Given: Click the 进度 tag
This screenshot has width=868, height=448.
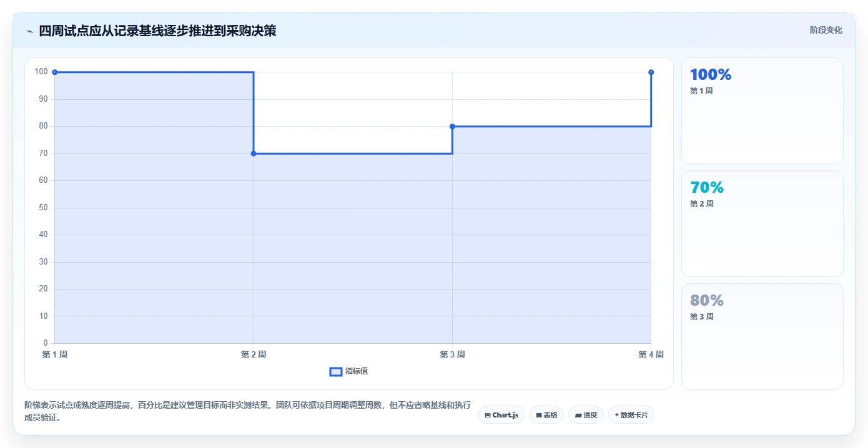Looking at the screenshot, I should coord(586,415).
